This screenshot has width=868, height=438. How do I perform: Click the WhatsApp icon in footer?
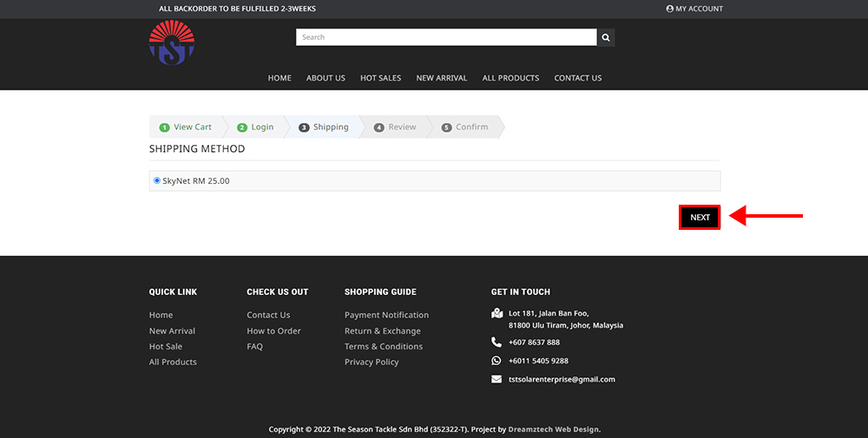click(x=496, y=361)
